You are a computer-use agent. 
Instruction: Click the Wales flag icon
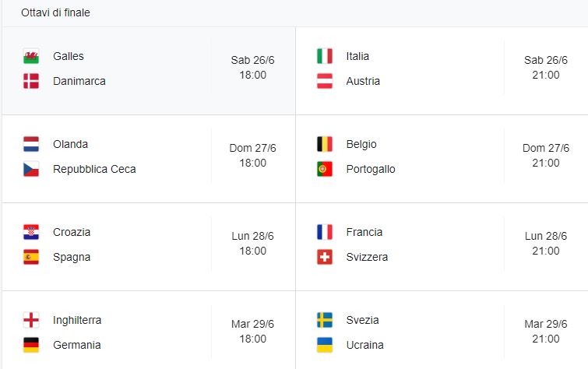pyautogui.click(x=31, y=57)
